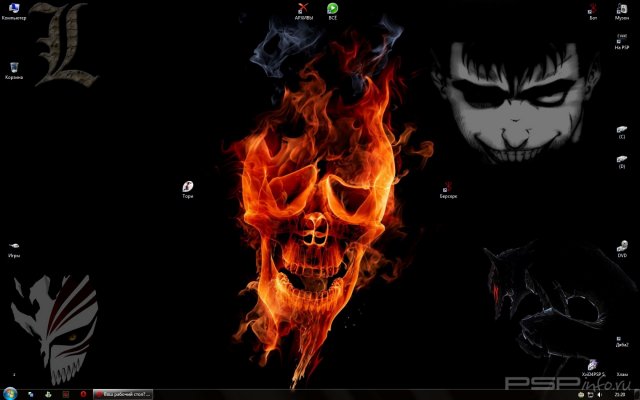Image resolution: width=640 pixels, height=400 pixels.
Task: Open the Хлам desktop icon
Action: coord(622,368)
